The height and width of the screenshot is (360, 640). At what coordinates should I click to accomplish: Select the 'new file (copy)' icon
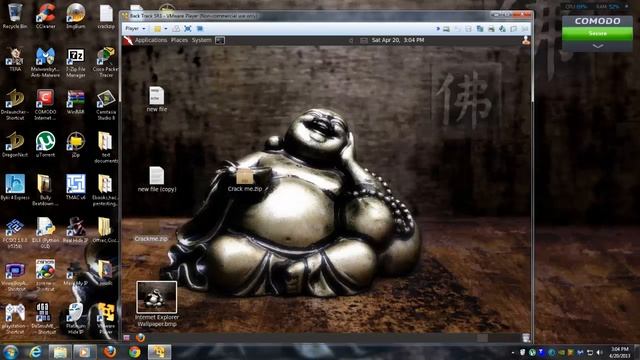tap(157, 179)
